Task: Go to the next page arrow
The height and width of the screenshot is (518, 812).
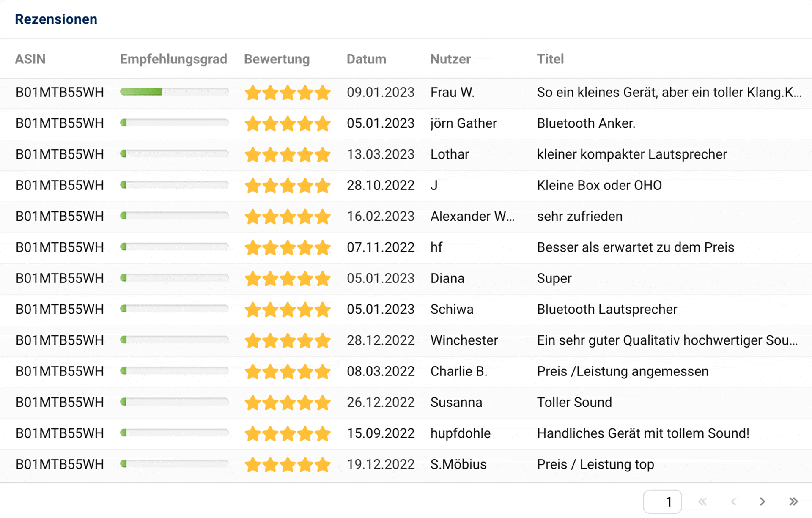Action: [762, 502]
